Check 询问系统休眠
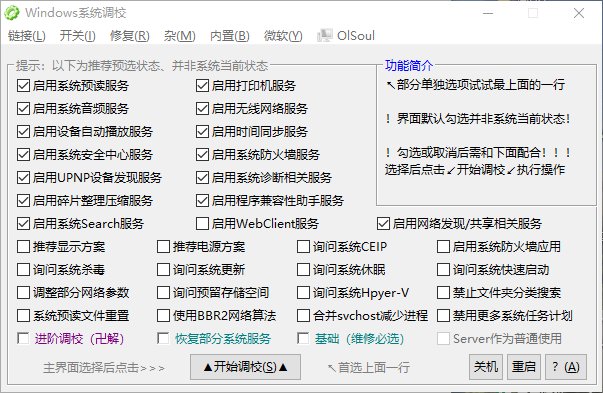Image resolution: width=603 pixels, height=393 pixels. coord(303,270)
